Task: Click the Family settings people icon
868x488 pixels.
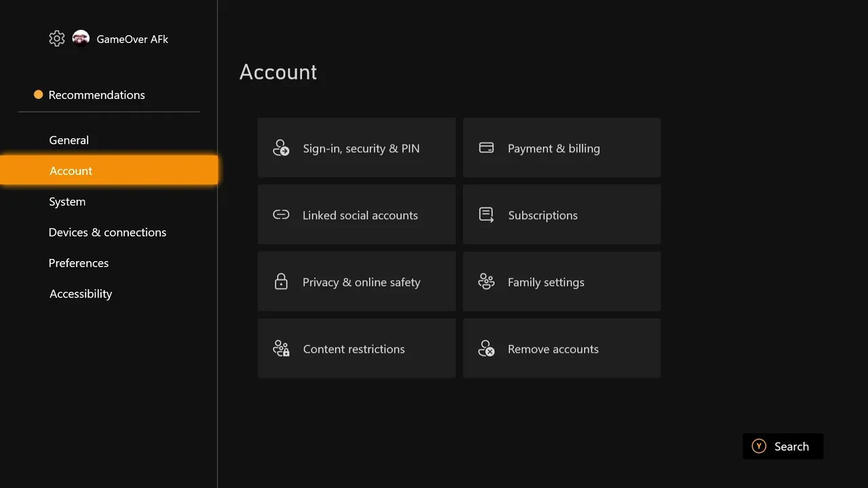Action: (x=486, y=282)
